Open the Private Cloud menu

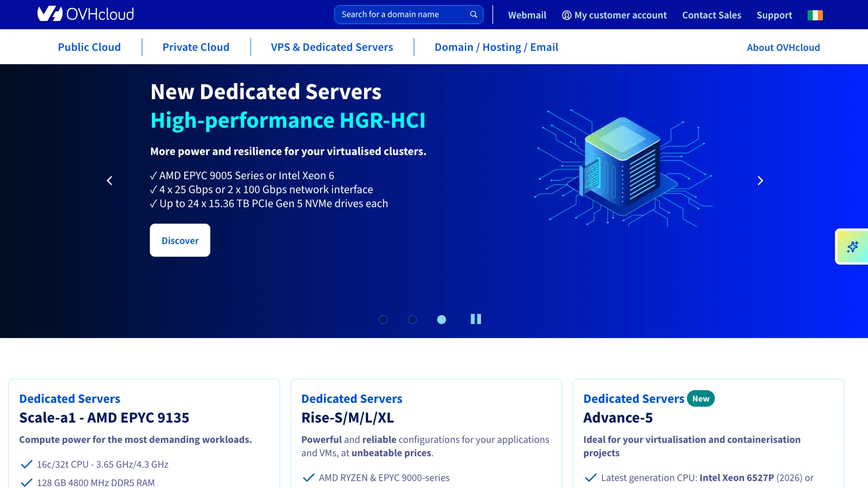coord(196,47)
